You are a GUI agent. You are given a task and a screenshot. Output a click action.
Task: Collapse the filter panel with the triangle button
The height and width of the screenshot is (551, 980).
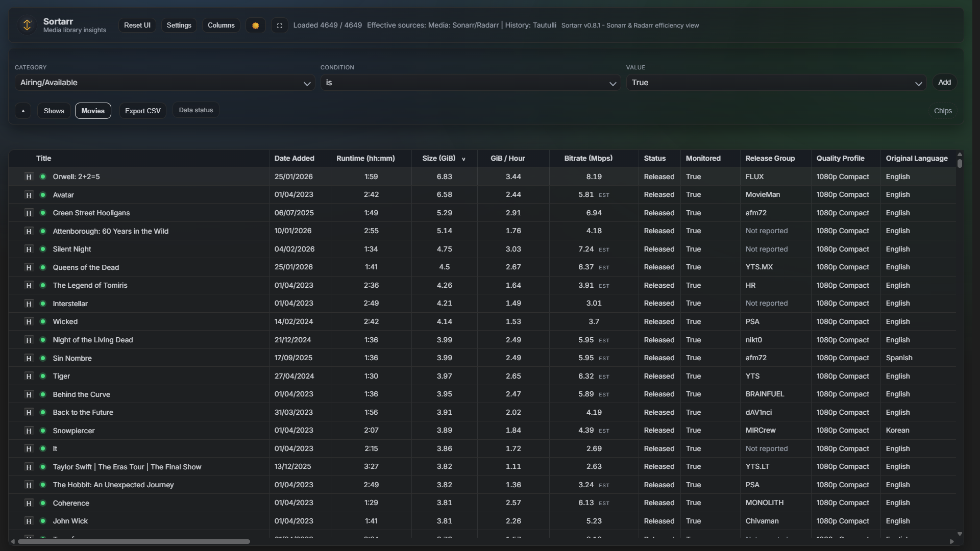[x=23, y=111]
